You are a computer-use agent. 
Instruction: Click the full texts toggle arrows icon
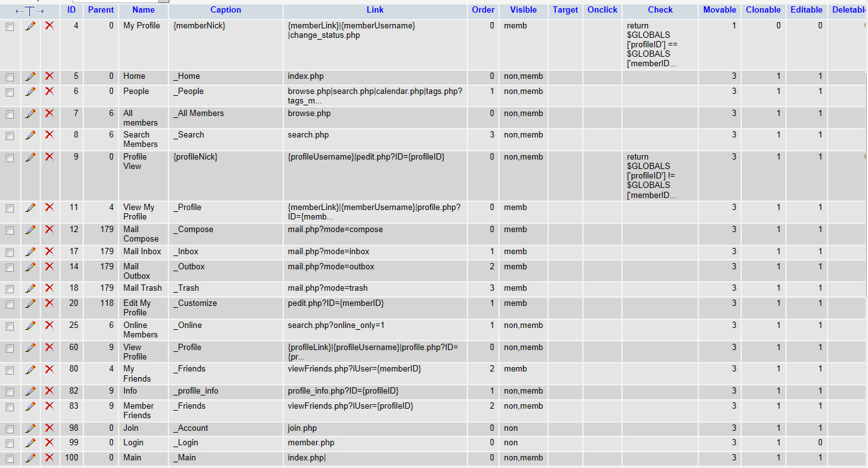30,11
